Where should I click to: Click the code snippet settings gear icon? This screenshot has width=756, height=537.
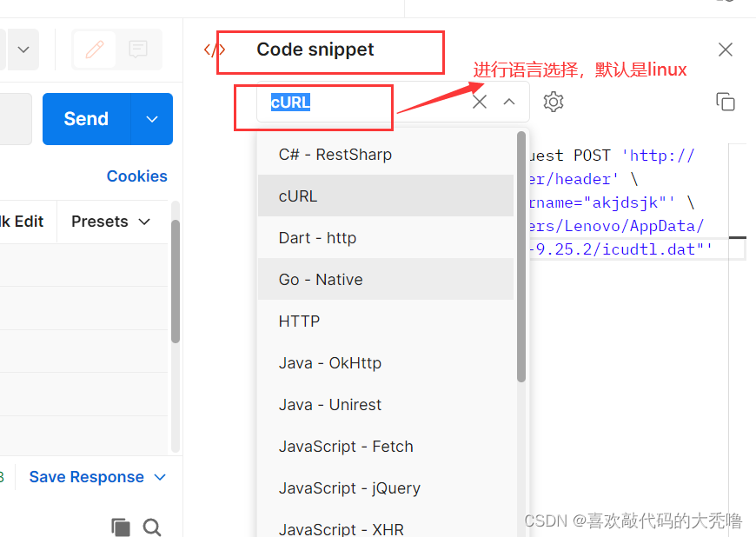(x=554, y=103)
